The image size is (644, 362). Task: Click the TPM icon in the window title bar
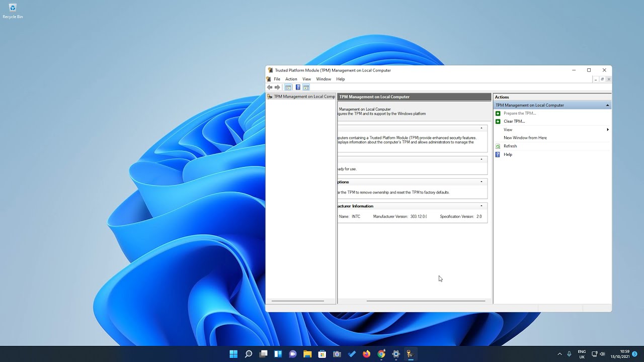pos(271,70)
